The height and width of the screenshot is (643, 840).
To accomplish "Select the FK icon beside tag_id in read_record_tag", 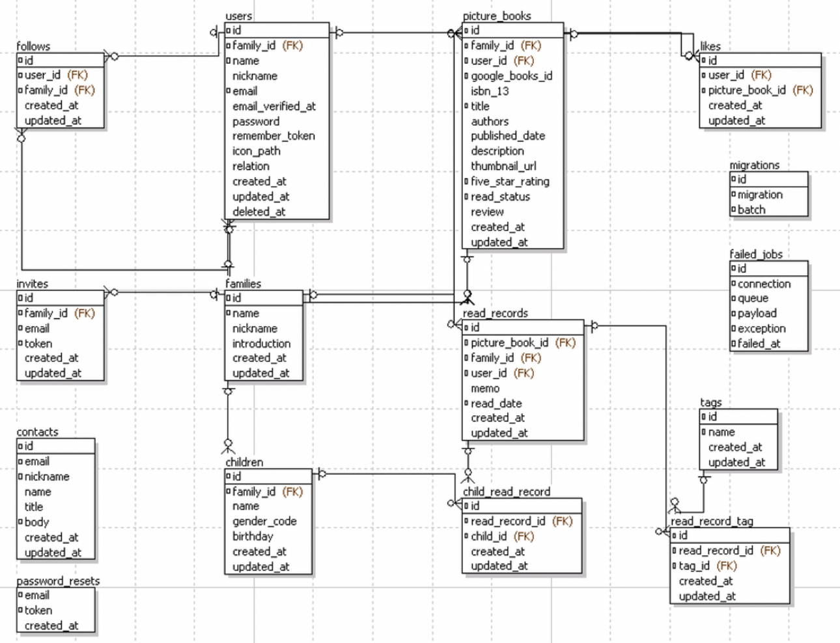I will click(676, 566).
